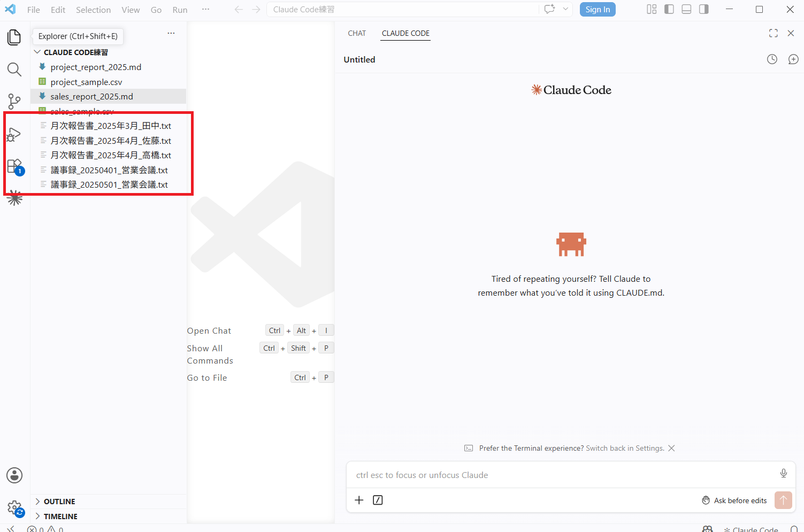The image size is (804, 532).
Task: Toggle the primary side bar
Action: point(669,9)
